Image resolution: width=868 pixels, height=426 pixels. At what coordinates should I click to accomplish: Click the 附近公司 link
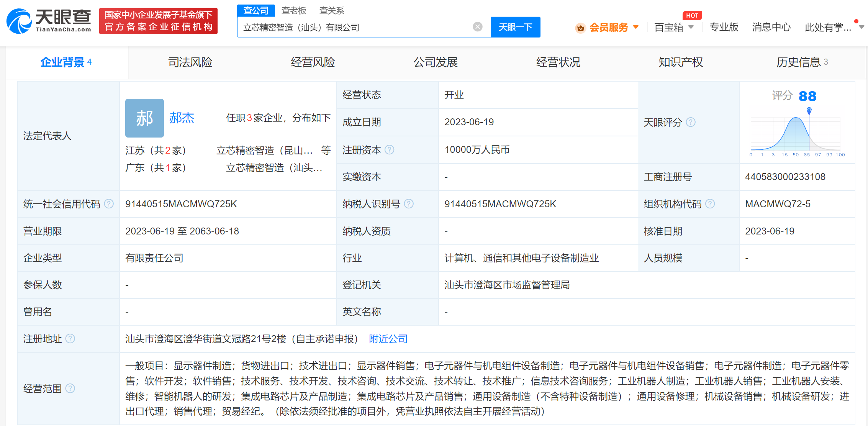(388, 339)
